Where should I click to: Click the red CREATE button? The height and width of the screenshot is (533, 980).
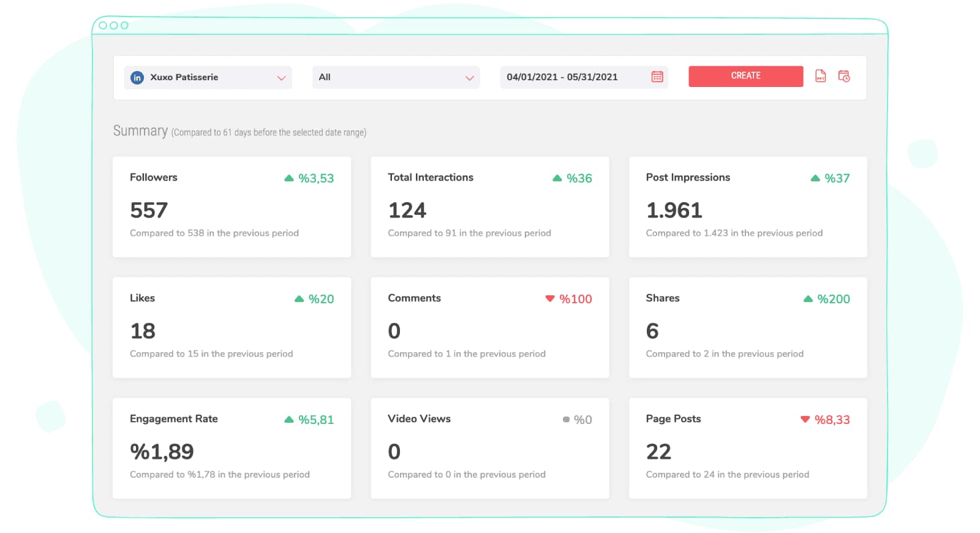(x=745, y=76)
